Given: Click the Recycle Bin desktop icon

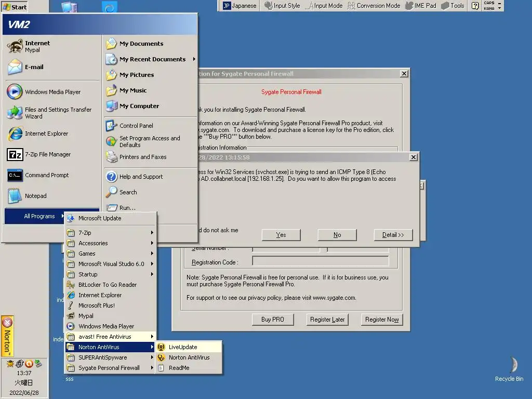Looking at the screenshot, I should 513,365.
